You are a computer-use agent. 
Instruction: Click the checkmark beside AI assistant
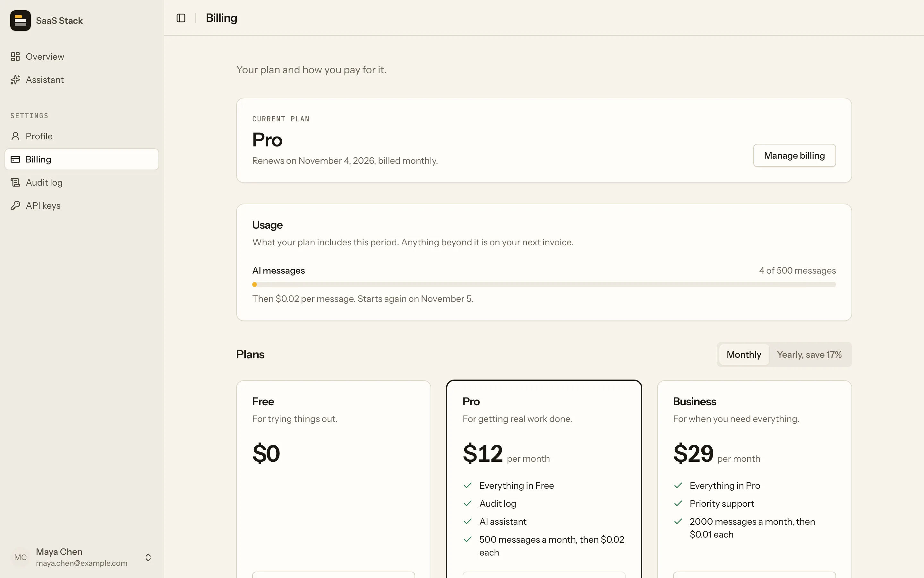coord(468,521)
